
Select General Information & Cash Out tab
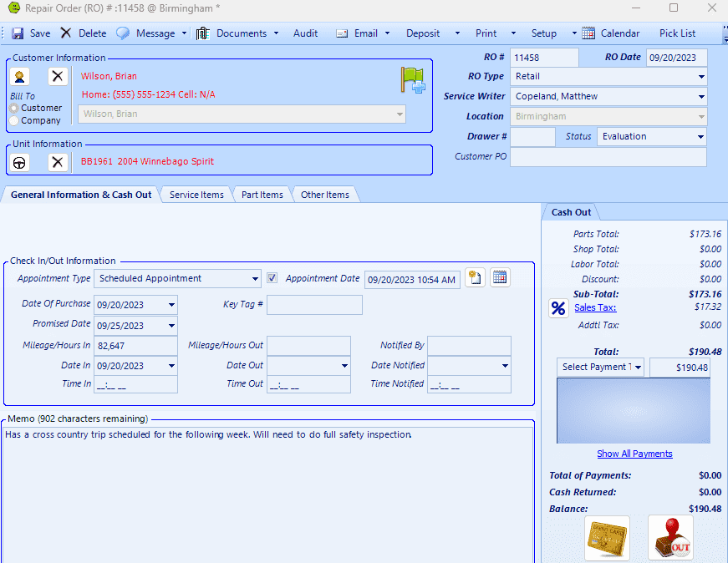[81, 195]
